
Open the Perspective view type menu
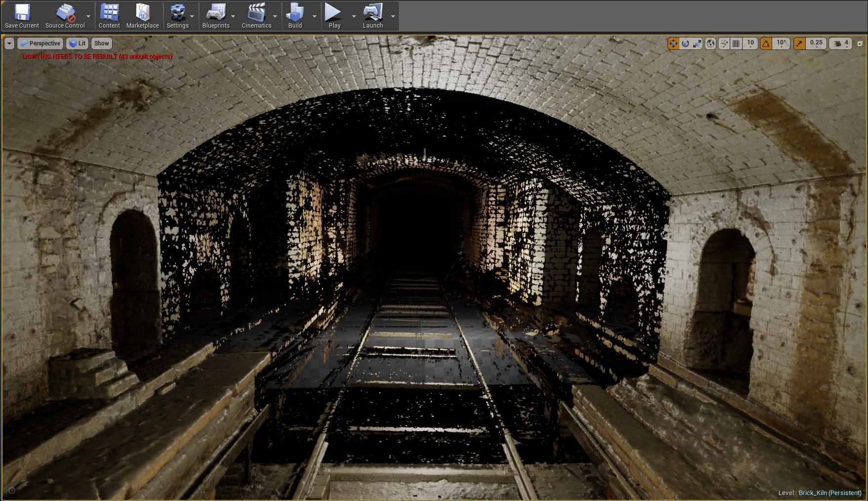[x=40, y=43]
